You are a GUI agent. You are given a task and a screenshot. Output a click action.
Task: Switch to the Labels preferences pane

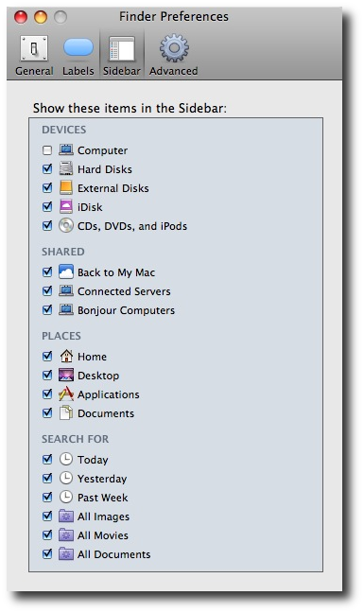click(78, 55)
